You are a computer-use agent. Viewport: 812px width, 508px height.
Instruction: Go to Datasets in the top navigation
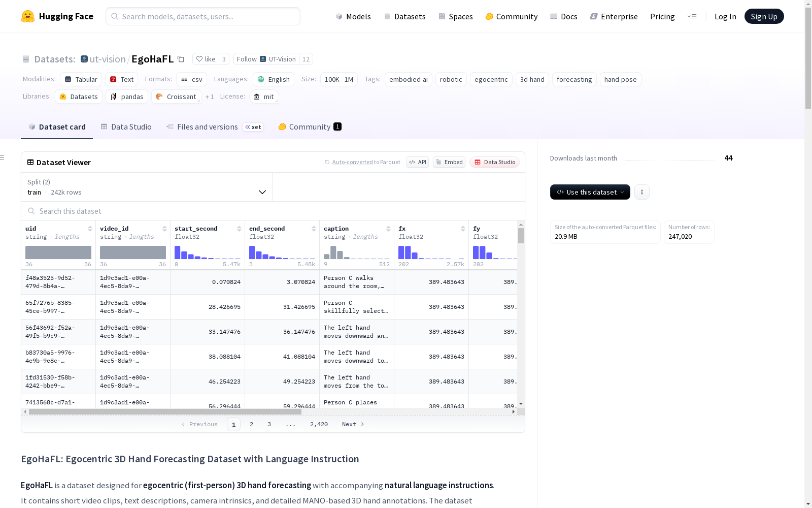pyautogui.click(x=404, y=16)
